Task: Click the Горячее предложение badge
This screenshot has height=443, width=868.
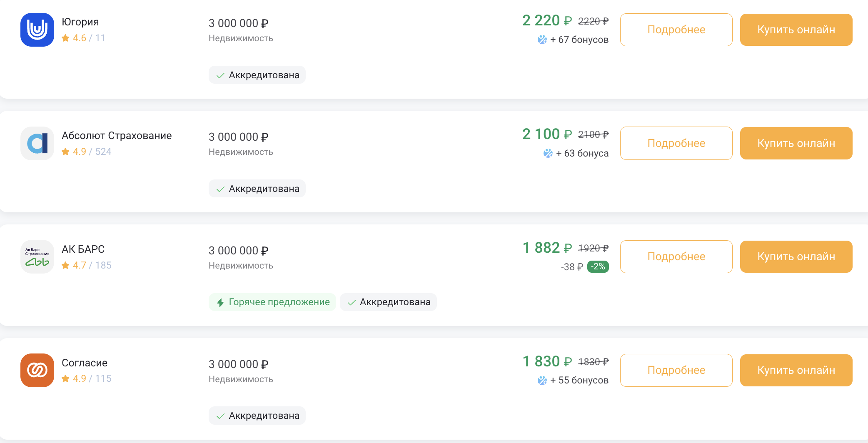Action: [272, 302]
